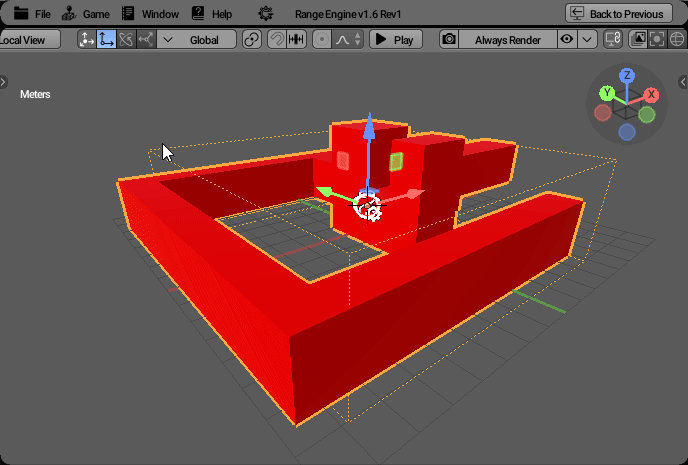
Task: Open the Game menu
Action: pyautogui.click(x=85, y=14)
